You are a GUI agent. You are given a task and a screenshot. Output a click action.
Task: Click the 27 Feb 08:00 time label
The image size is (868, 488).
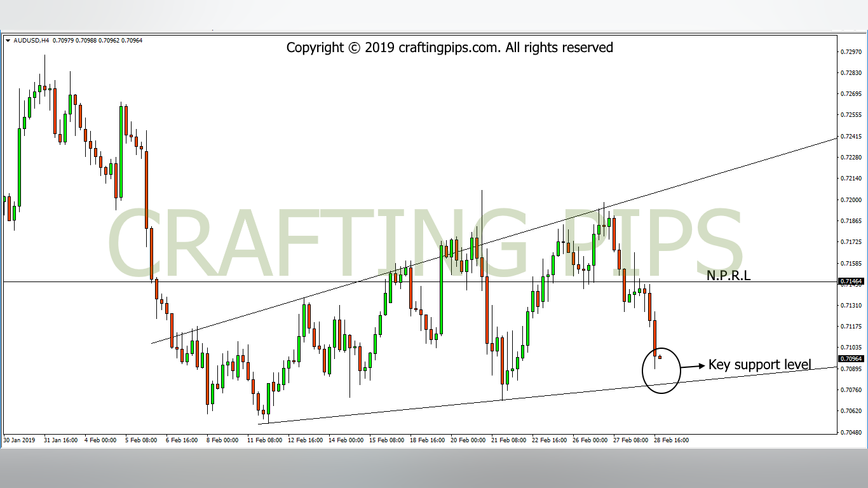[630, 440]
